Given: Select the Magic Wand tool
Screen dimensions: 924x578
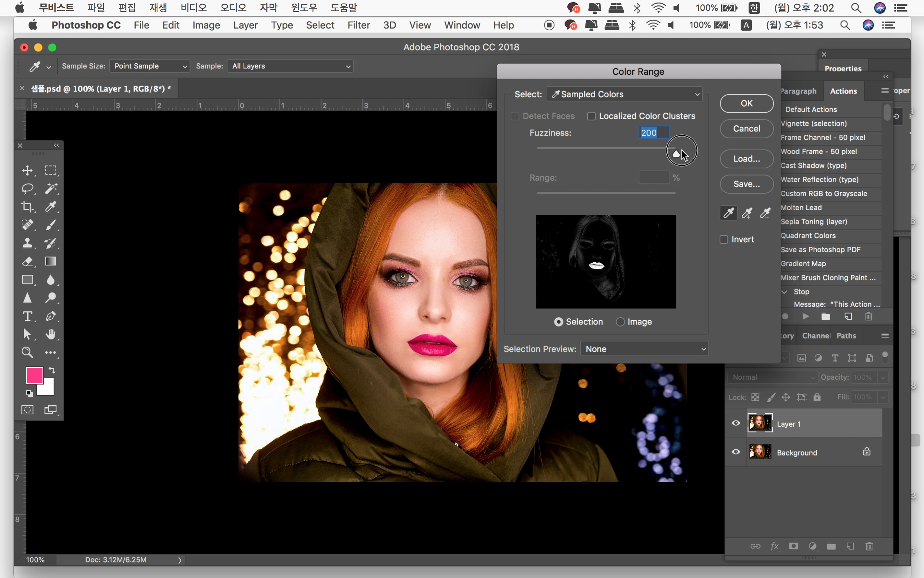Looking at the screenshot, I should click(51, 189).
